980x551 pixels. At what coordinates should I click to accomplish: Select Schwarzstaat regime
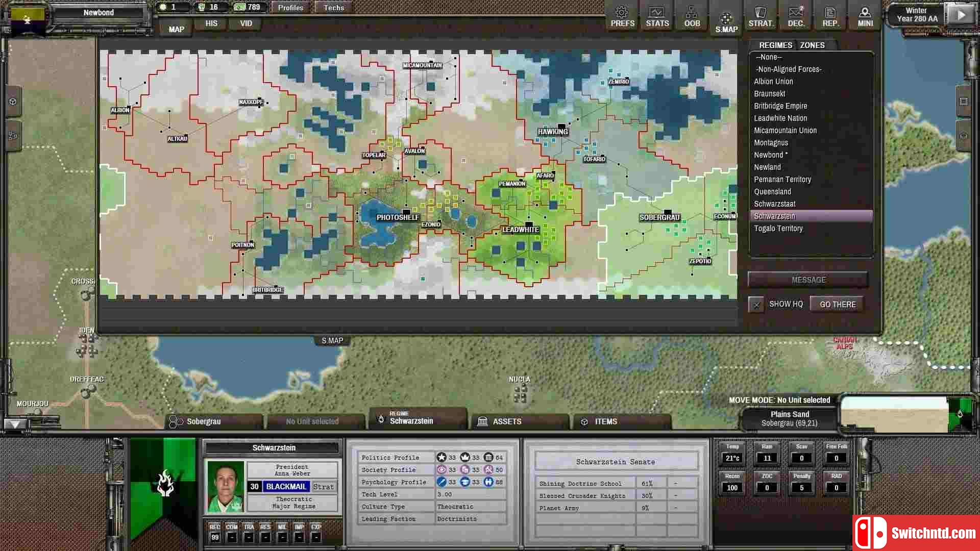tap(811, 204)
